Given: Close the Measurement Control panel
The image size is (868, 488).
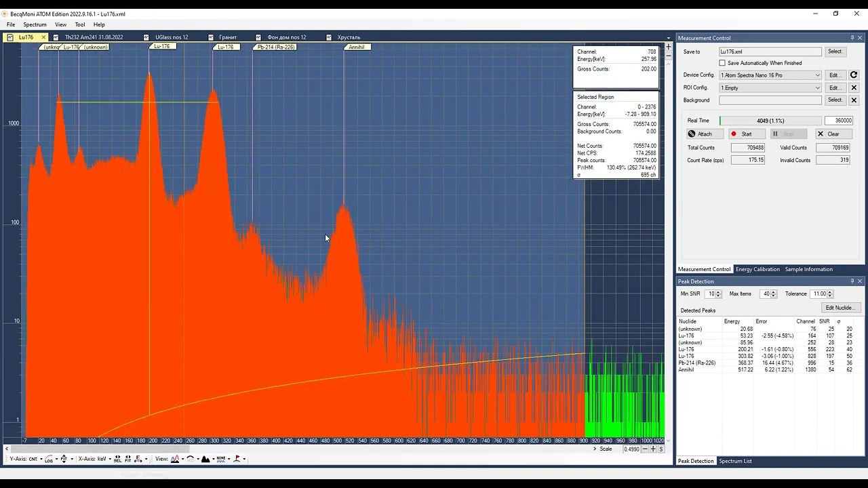Looking at the screenshot, I should coord(860,38).
